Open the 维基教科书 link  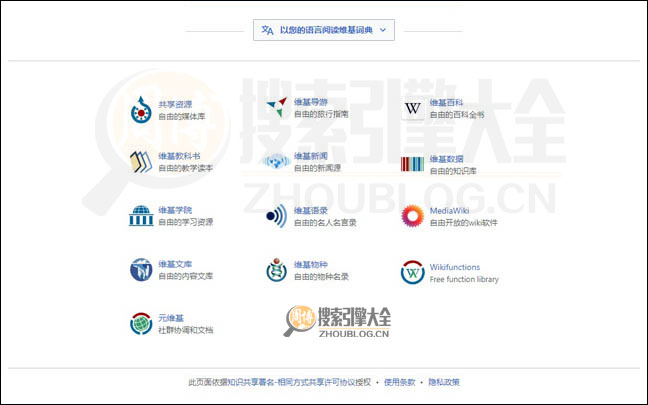click(179, 156)
